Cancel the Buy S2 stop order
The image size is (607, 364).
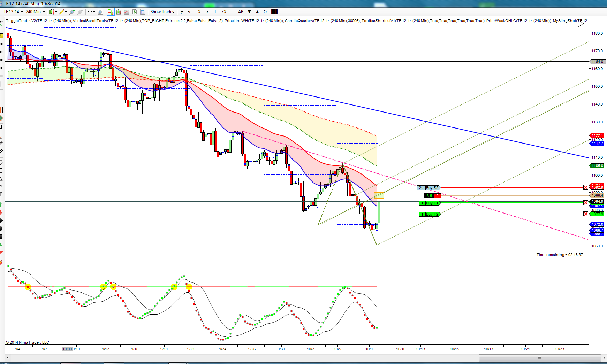click(x=586, y=187)
